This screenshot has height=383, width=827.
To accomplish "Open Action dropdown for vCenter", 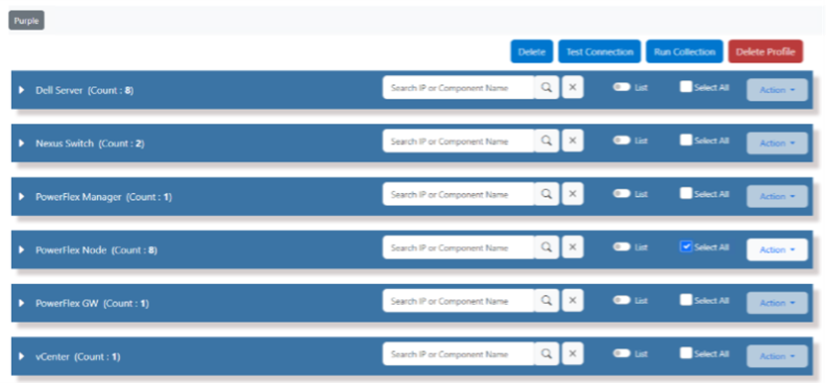I will [777, 356].
